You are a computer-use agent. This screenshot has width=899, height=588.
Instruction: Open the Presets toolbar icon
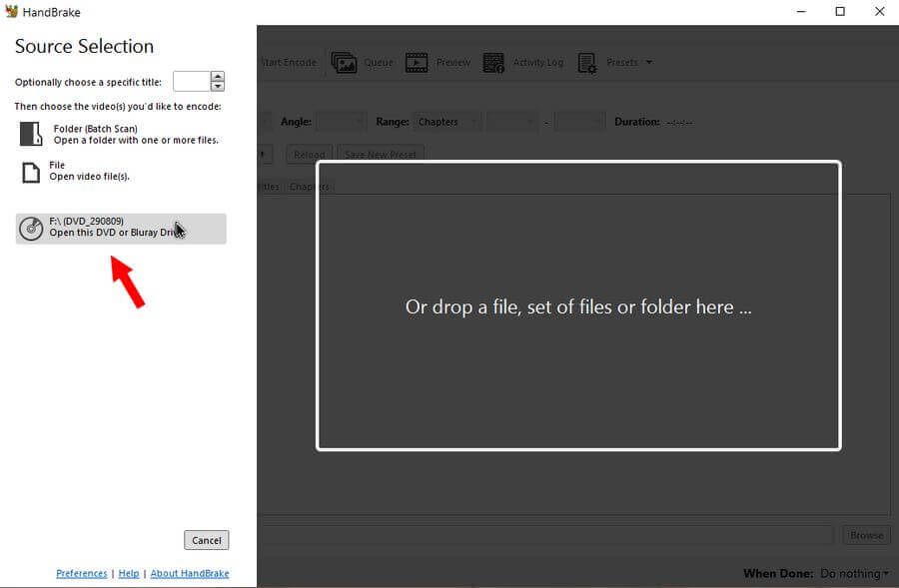[x=587, y=63]
